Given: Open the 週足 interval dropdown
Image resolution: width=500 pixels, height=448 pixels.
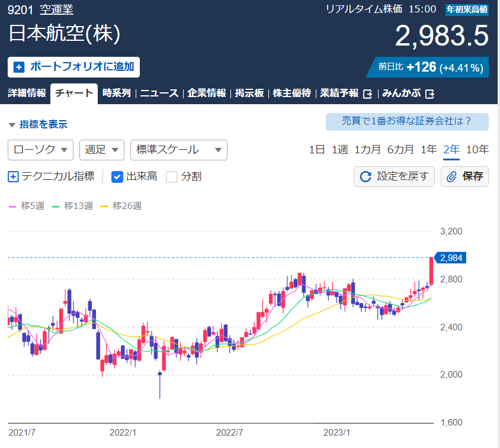Looking at the screenshot, I should pos(102,150).
